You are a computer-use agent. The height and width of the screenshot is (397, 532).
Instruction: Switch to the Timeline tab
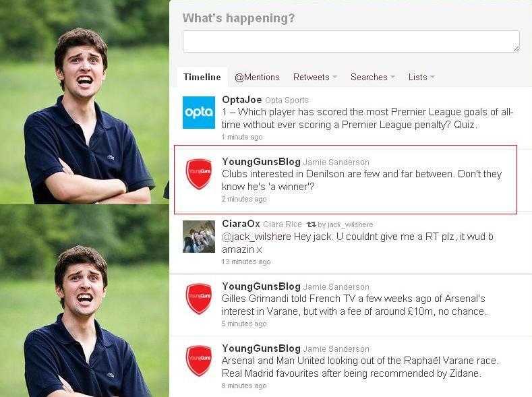tap(202, 78)
